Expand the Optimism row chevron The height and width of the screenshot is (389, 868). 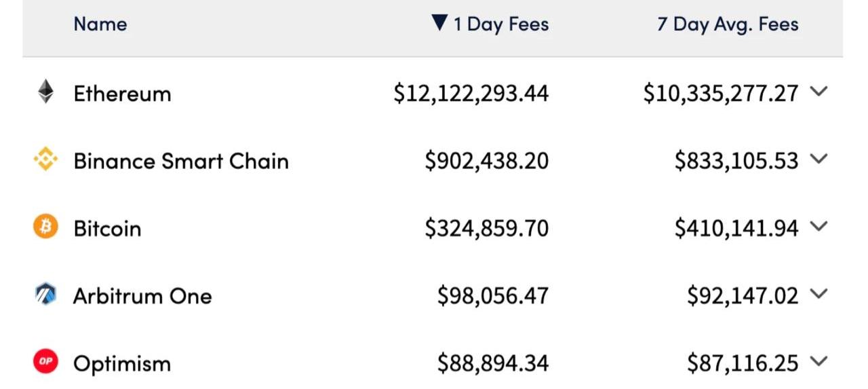click(x=819, y=361)
